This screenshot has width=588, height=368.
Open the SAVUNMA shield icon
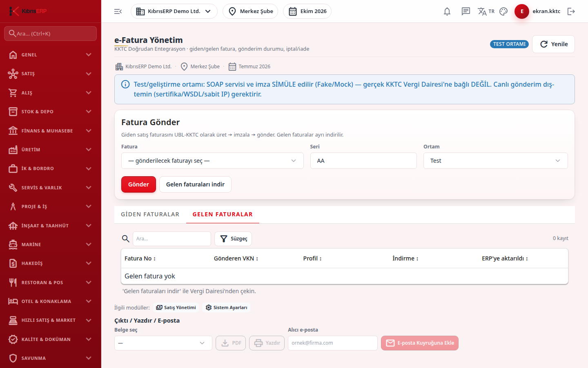(13, 358)
